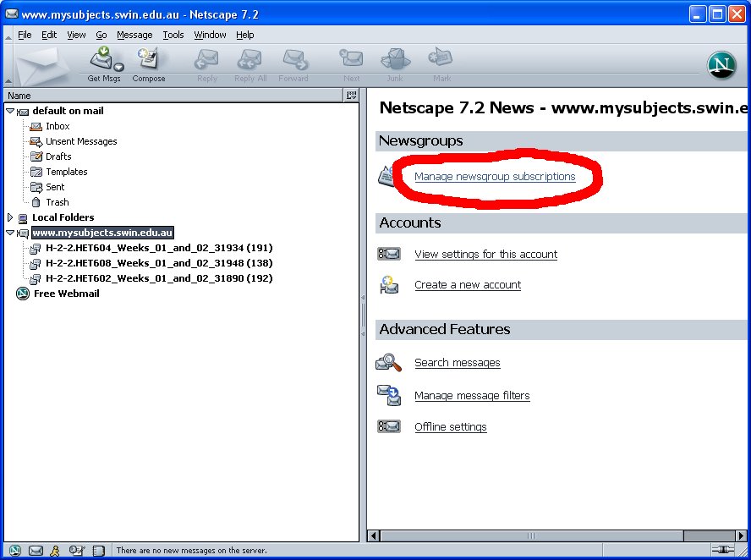Open the Tools menu
Image resolution: width=751 pixels, height=560 pixels.
(x=173, y=35)
